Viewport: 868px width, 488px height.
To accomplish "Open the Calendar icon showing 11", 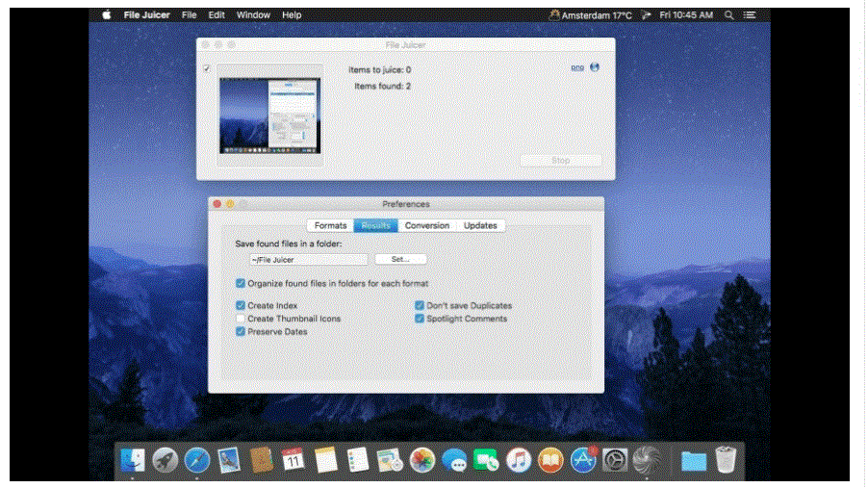I will [293, 460].
